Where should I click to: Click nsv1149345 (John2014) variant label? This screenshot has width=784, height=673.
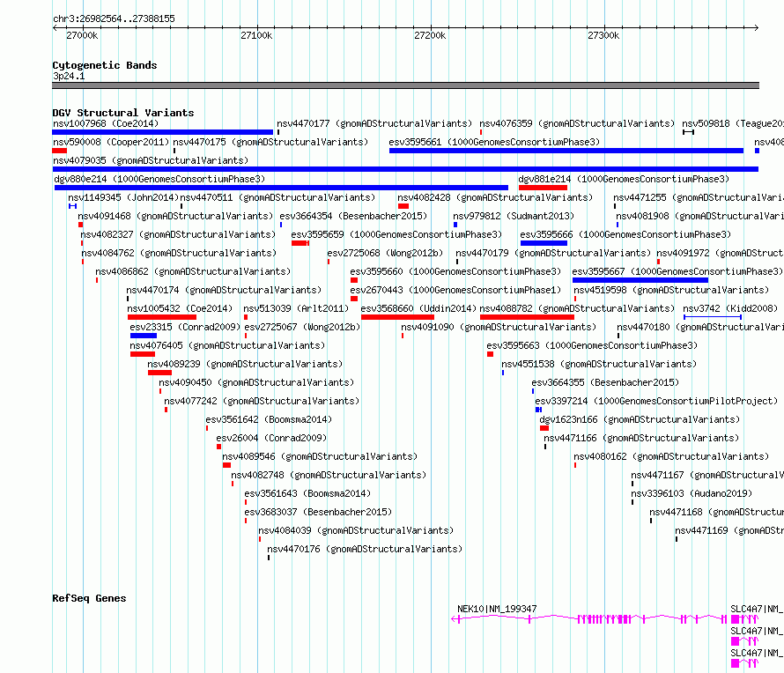(x=123, y=197)
